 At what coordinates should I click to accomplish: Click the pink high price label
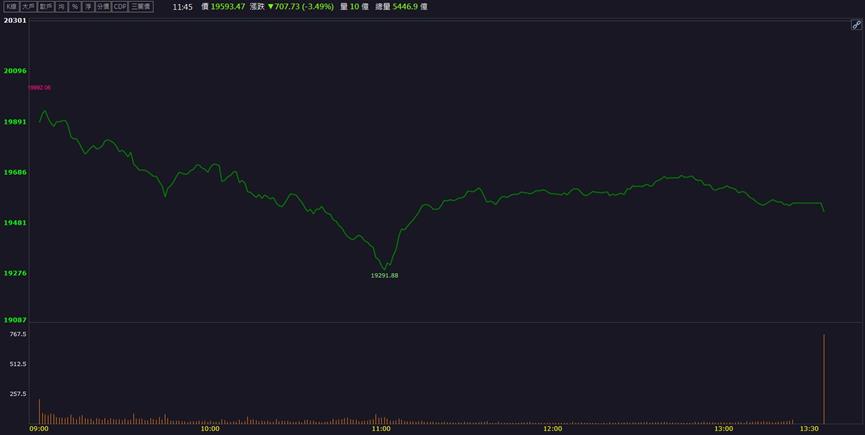point(39,88)
